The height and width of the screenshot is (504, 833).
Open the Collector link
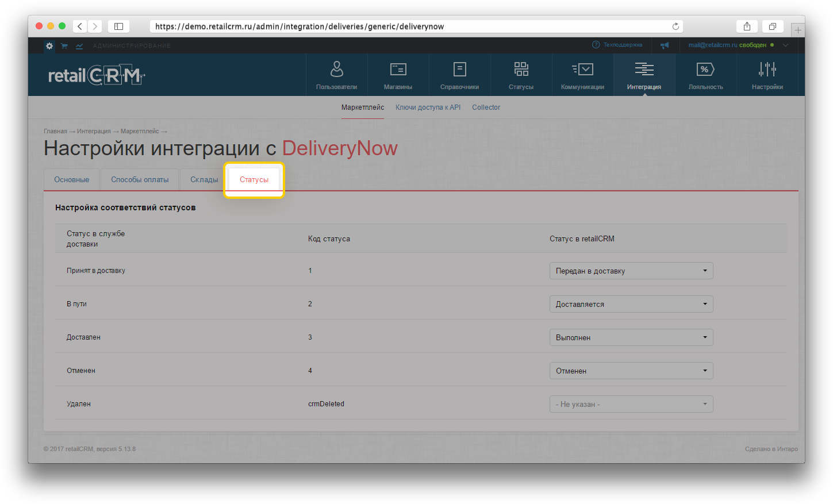486,107
